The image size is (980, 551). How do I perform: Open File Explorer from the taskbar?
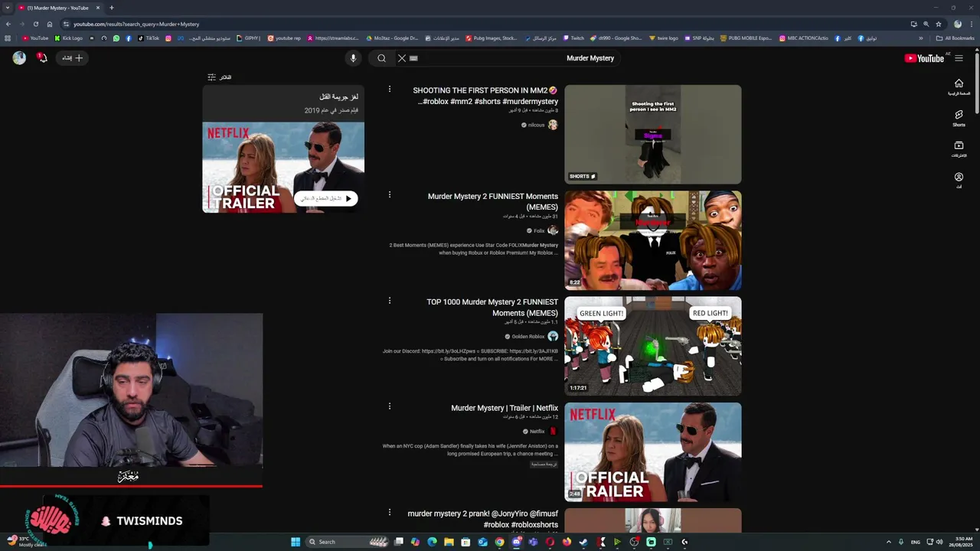point(449,542)
